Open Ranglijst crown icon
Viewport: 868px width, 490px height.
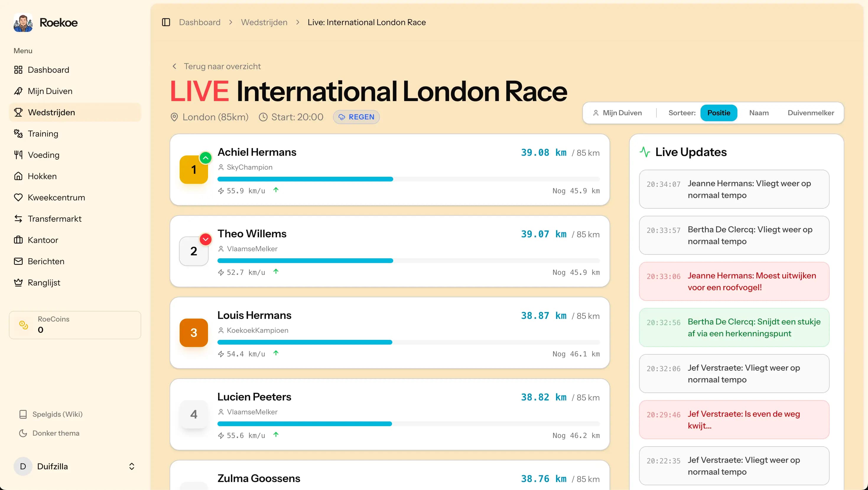[18, 283]
